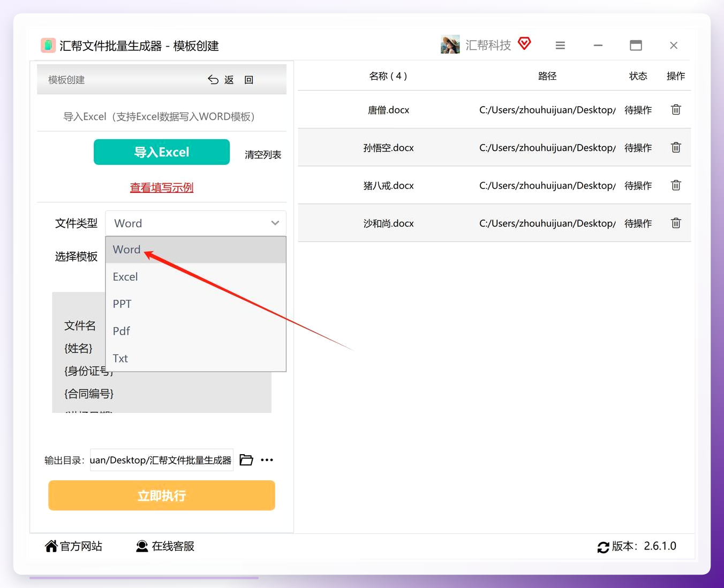
Task: Click the {姓名} placeholder in template
Action: (x=79, y=348)
